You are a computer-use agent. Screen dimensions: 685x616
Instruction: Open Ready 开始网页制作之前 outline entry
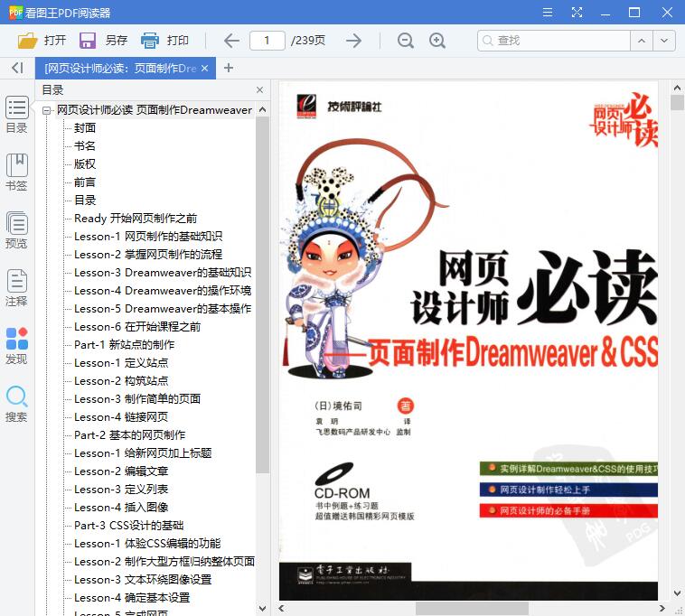[x=136, y=219]
